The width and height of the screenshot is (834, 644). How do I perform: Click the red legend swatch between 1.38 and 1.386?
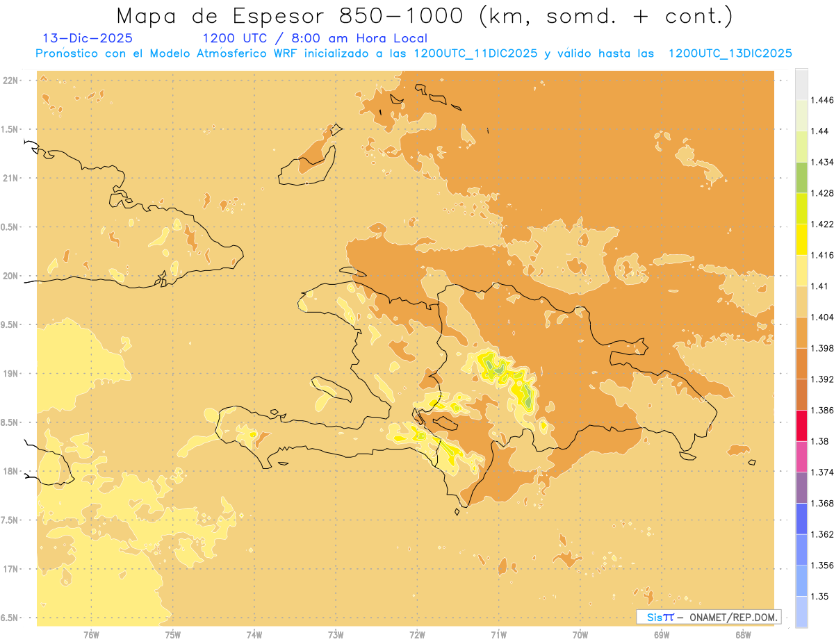click(801, 426)
